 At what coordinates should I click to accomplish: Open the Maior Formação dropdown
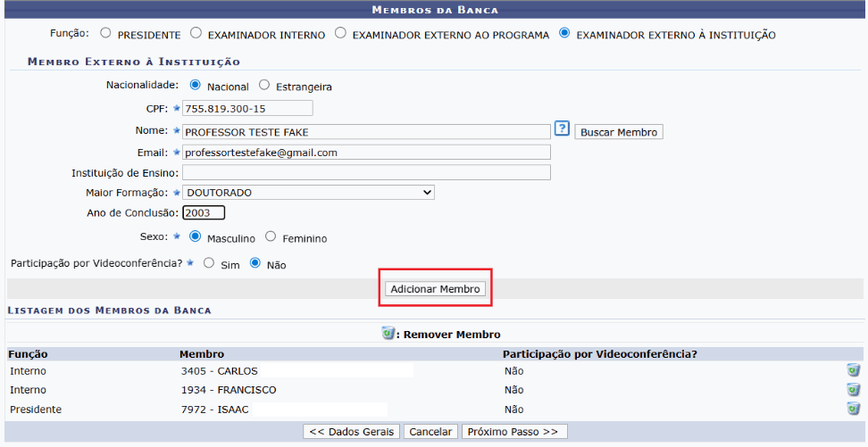tap(308, 192)
